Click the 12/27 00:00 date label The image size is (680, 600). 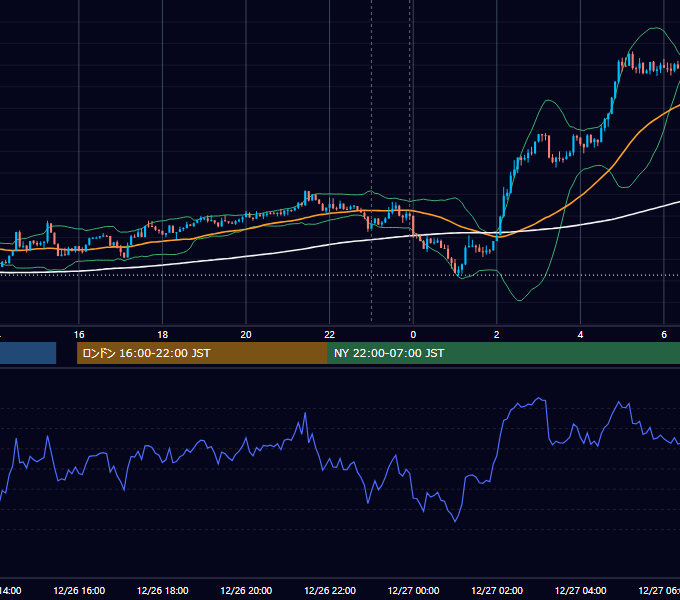coord(413,590)
